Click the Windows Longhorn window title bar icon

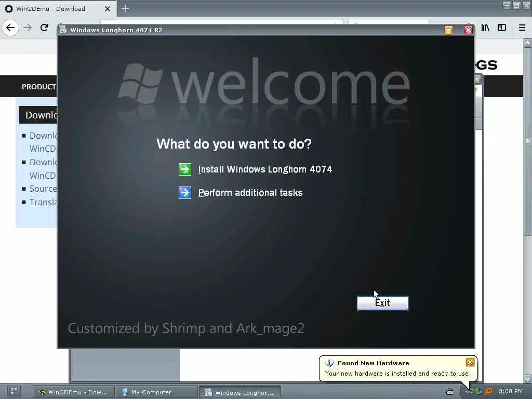(x=63, y=30)
